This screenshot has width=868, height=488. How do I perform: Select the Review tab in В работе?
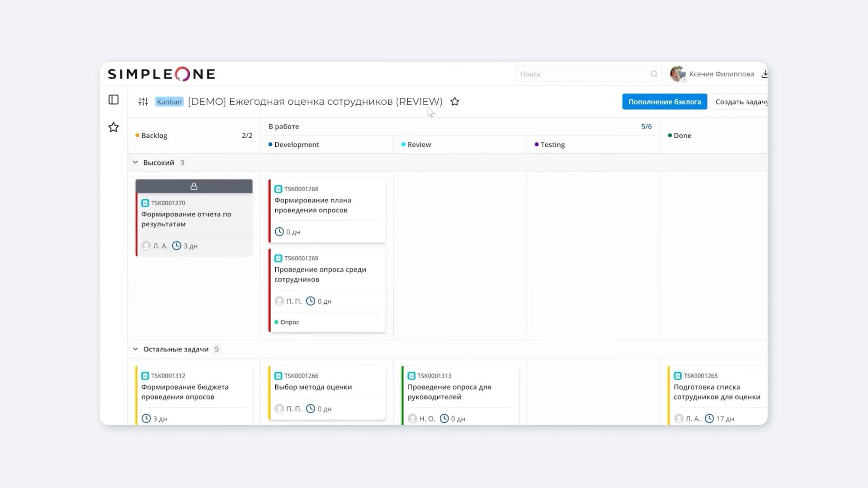click(x=419, y=144)
